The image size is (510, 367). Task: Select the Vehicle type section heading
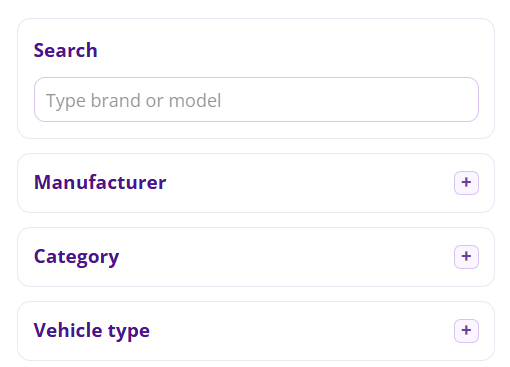click(92, 331)
